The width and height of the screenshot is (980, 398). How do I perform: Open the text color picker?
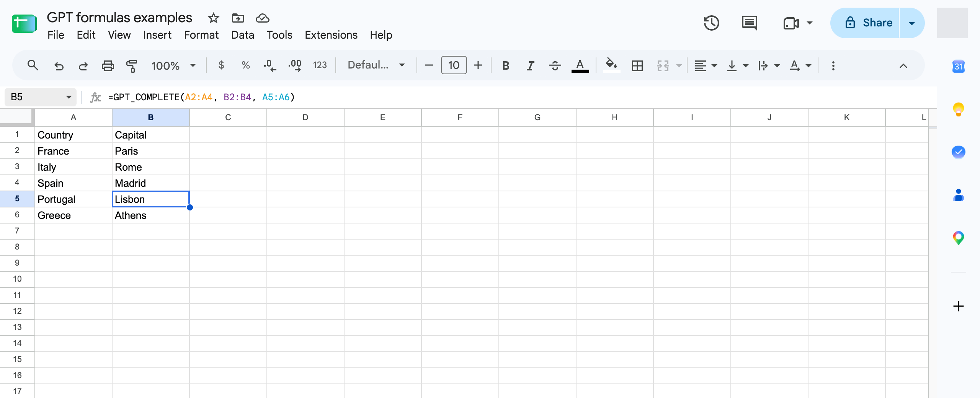coord(580,66)
